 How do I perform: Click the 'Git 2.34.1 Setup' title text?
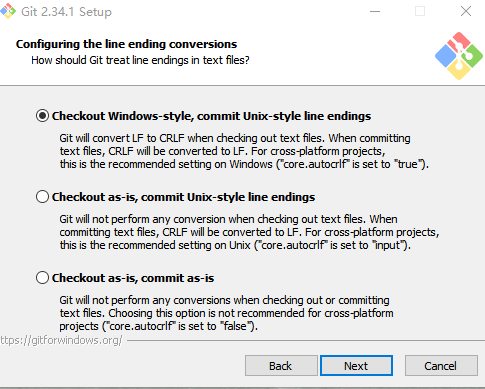click(x=66, y=12)
